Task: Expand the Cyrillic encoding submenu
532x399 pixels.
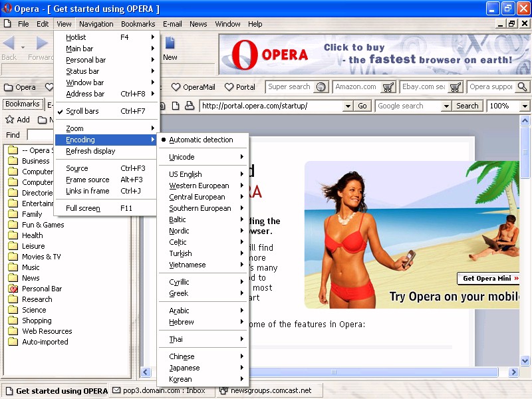Action: tap(203, 282)
